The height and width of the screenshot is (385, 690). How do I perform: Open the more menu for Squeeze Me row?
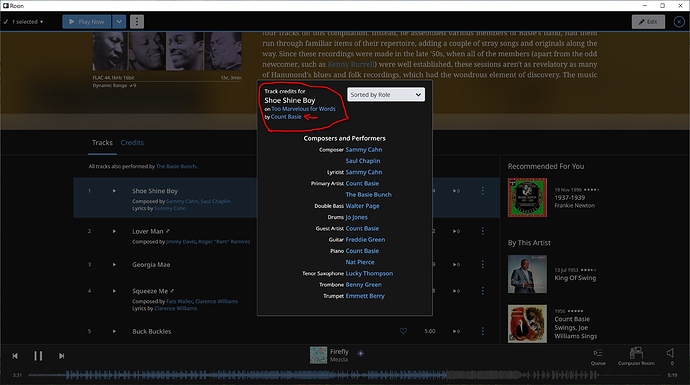(x=483, y=291)
